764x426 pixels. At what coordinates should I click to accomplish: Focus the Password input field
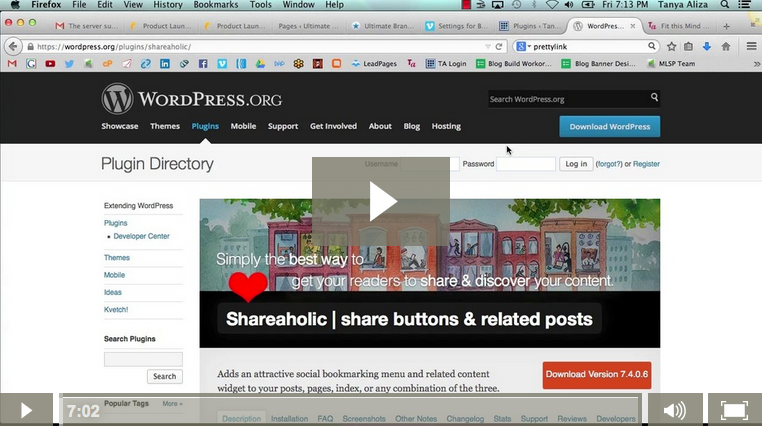(526, 164)
